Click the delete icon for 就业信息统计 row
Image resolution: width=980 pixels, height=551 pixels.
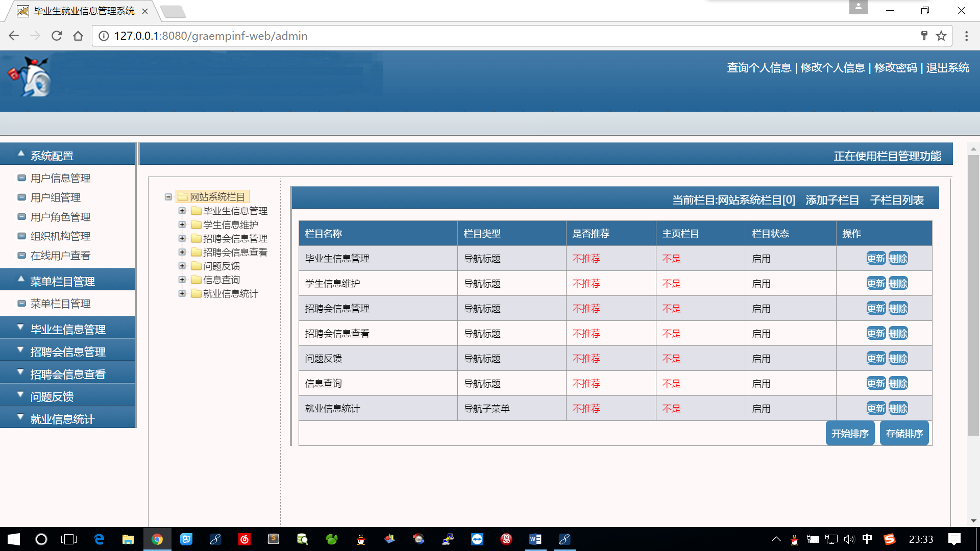(898, 409)
